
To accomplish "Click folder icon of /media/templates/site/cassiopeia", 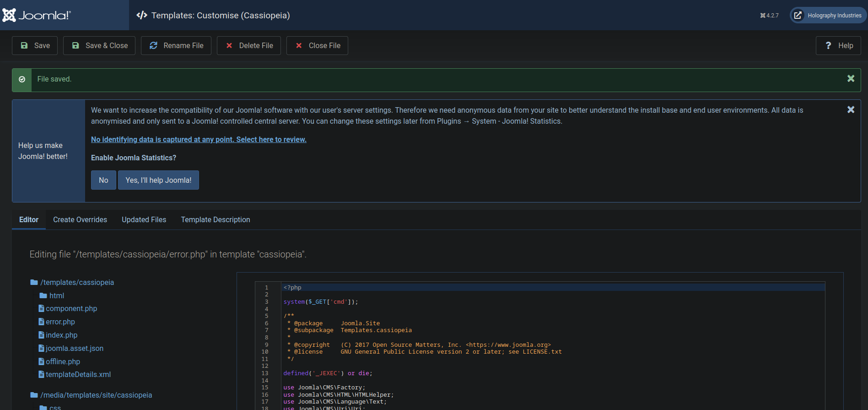I will pyautogui.click(x=34, y=395).
